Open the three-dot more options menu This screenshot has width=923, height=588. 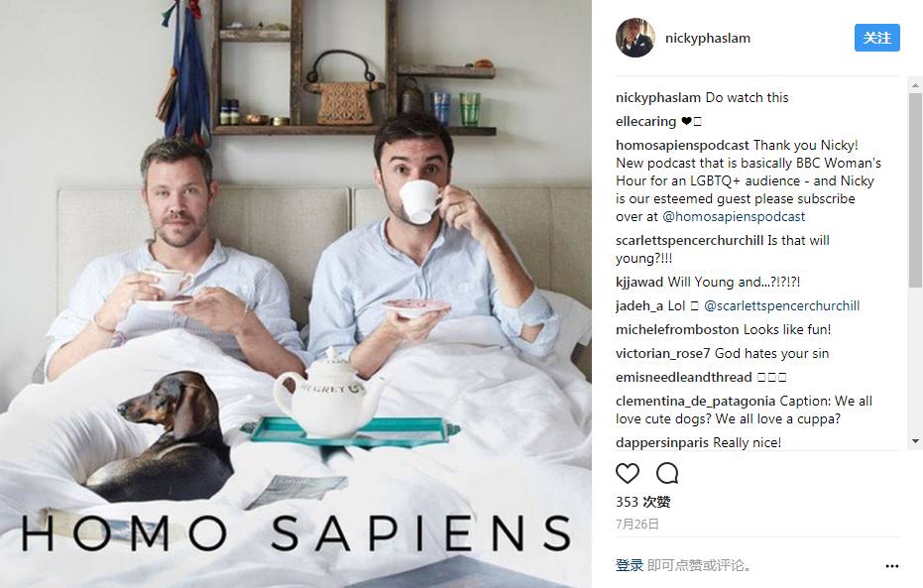tap(892, 566)
